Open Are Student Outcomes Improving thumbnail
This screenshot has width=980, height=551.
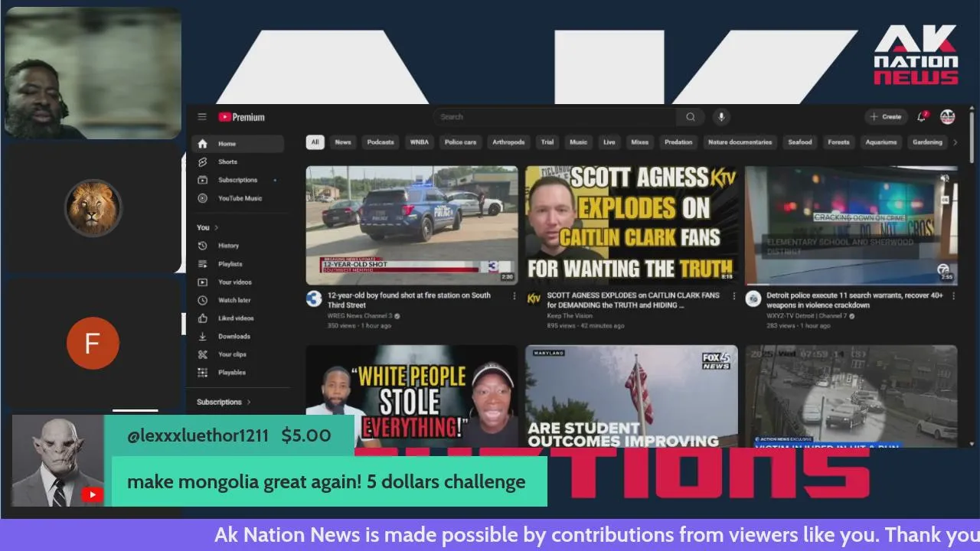point(632,396)
